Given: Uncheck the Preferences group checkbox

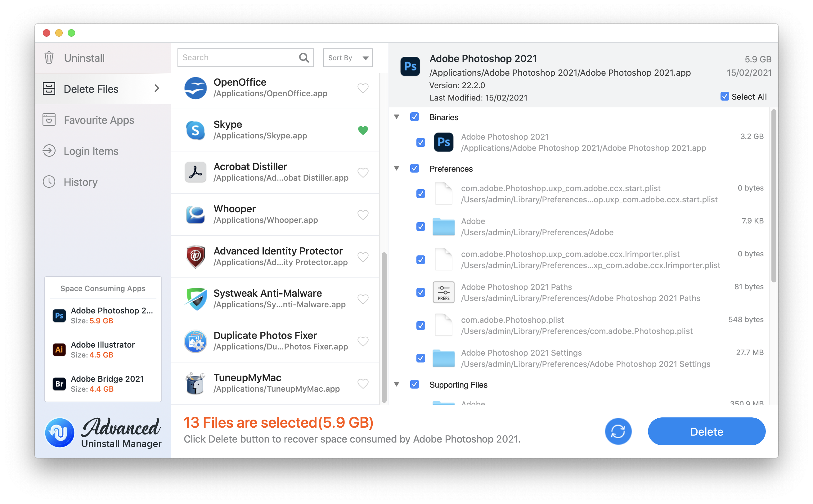Looking at the screenshot, I should (x=414, y=168).
